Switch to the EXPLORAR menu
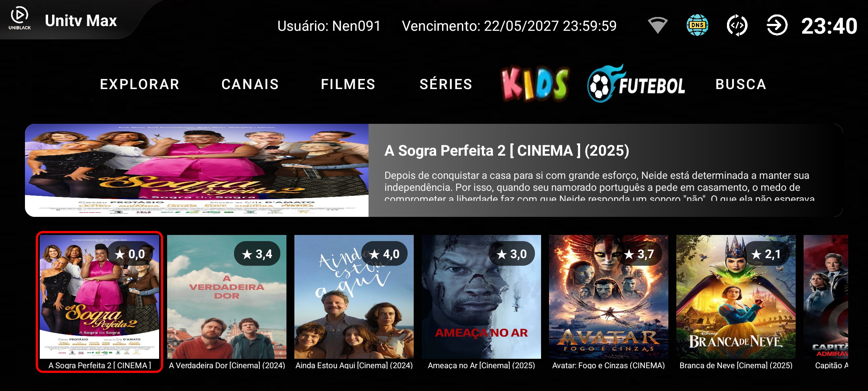Image resolution: width=868 pixels, height=391 pixels. [140, 84]
